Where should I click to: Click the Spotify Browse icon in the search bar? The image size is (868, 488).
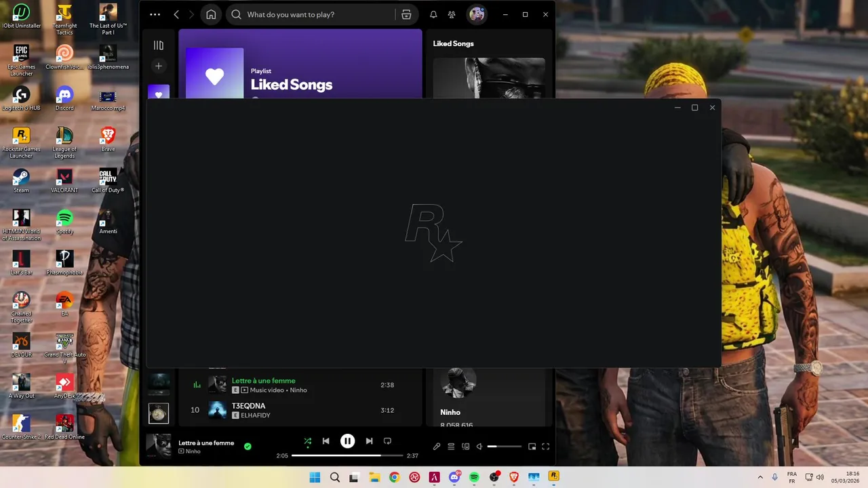click(406, 14)
